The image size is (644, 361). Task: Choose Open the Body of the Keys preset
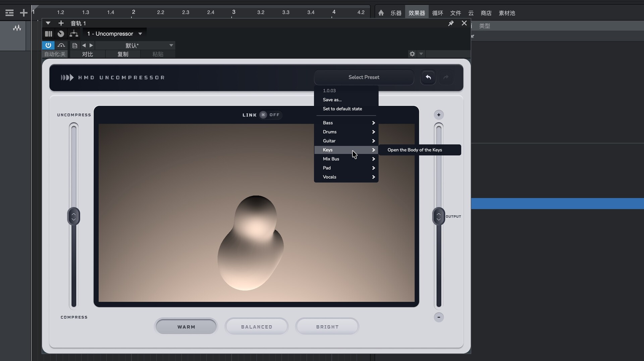click(415, 150)
